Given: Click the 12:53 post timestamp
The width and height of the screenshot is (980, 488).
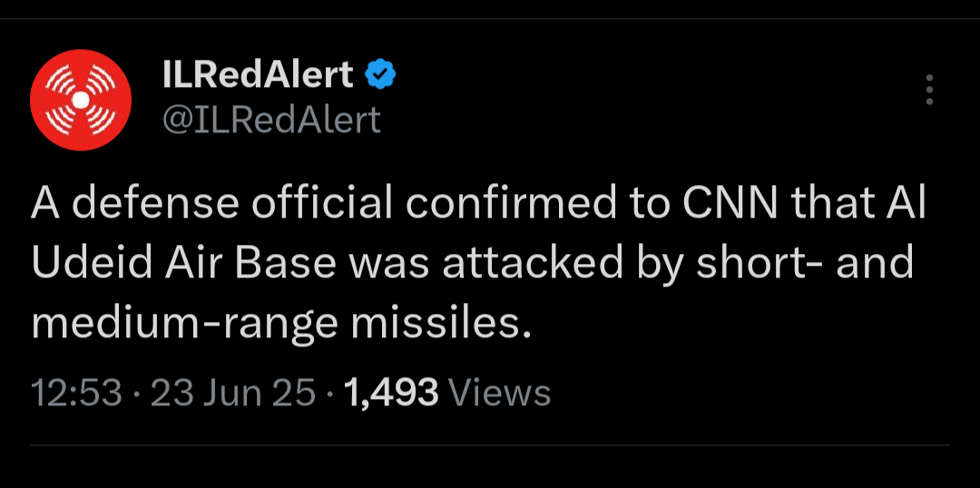Looking at the screenshot, I should click(x=76, y=393).
